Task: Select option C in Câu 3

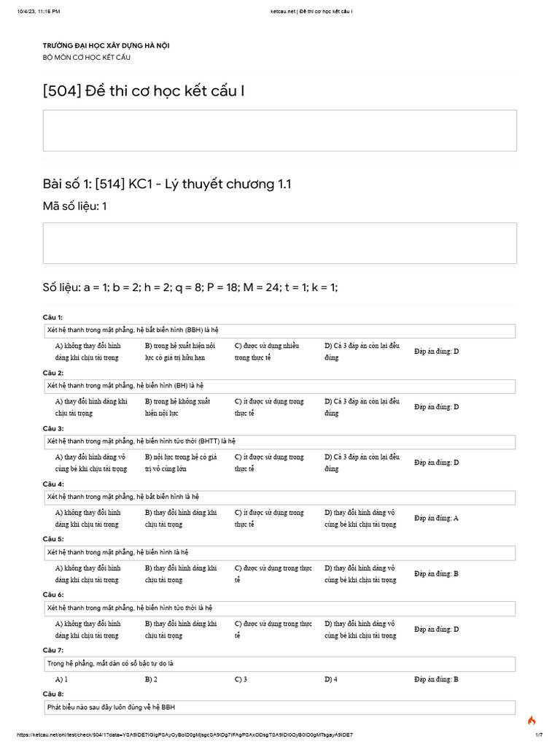Action: (268, 462)
